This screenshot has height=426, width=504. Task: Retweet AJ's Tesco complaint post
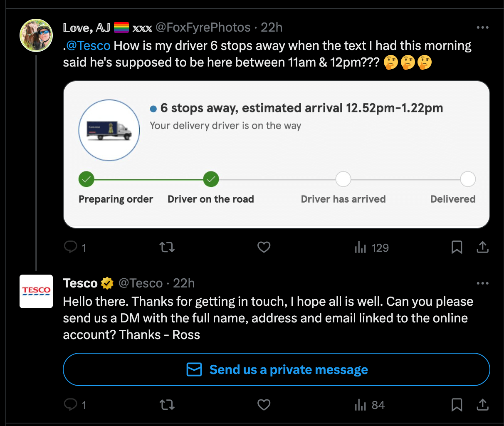(167, 247)
